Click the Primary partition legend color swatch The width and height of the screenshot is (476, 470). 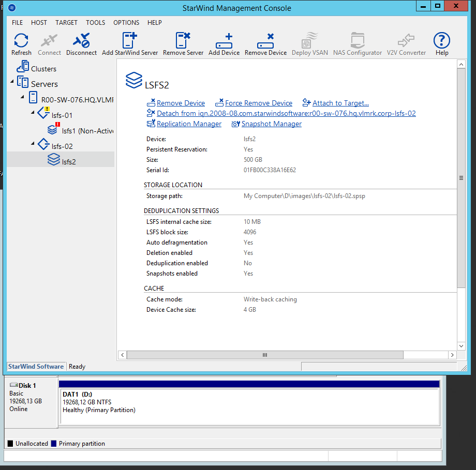point(54,444)
